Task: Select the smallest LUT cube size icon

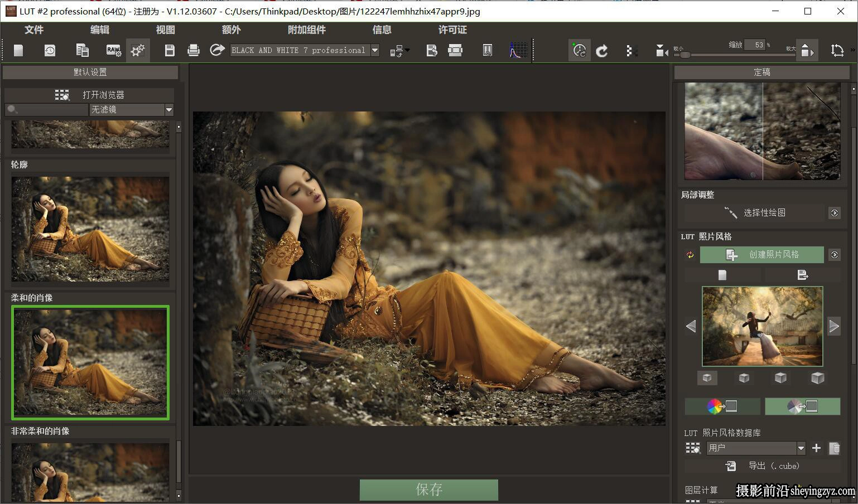Action: (707, 378)
